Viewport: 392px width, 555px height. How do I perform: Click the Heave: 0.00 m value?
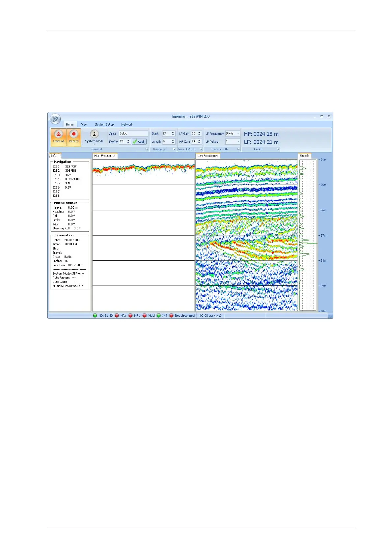[73, 208]
